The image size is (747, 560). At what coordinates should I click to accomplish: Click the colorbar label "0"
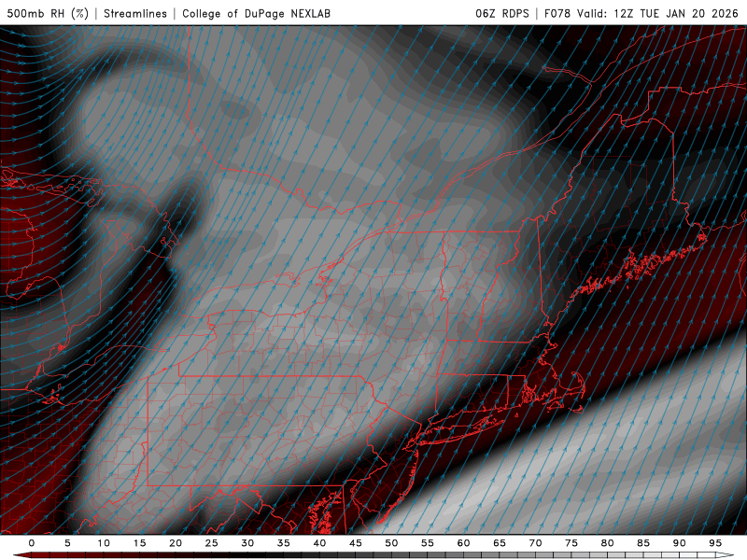pyautogui.click(x=32, y=543)
